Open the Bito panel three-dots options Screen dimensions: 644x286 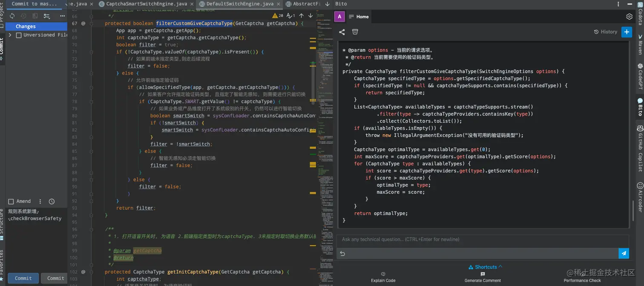click(x=619, y=4)
